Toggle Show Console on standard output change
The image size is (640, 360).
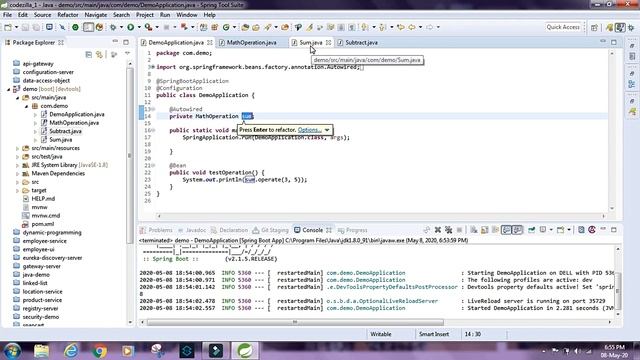point(506,230)
